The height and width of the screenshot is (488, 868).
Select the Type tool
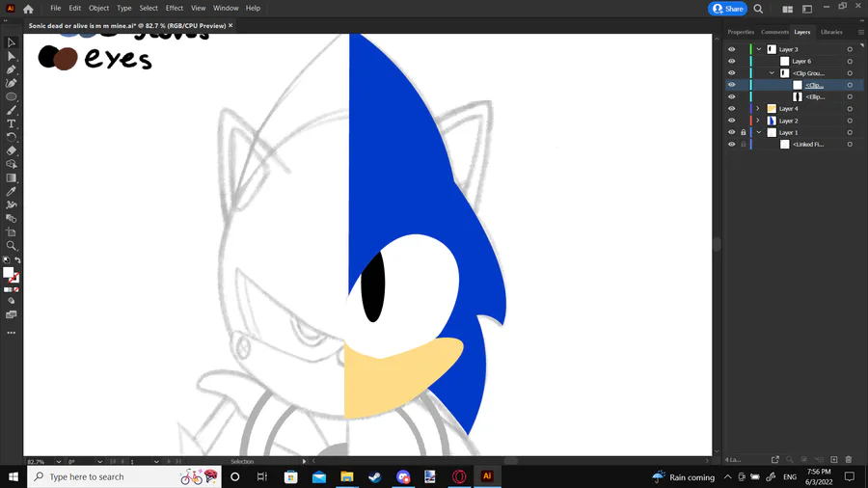(11, 124)
